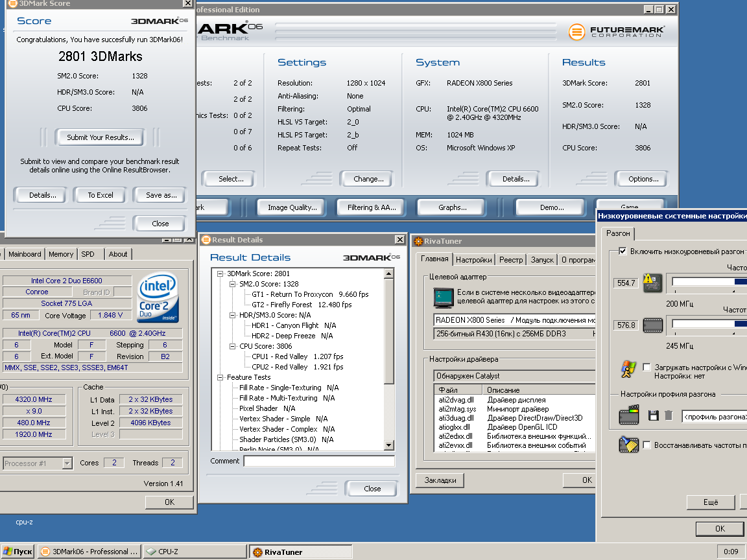This screenshot has height=560, width=747.
Task: Click memory clock value field 576.8
Action: click(626, 325)
